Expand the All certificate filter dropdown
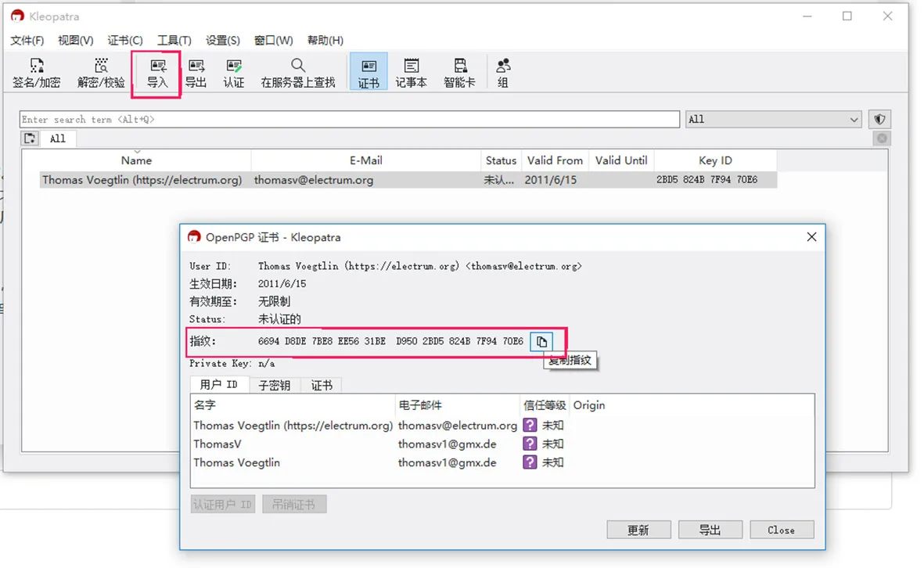The image size is (924, 568). click(773, 119)
